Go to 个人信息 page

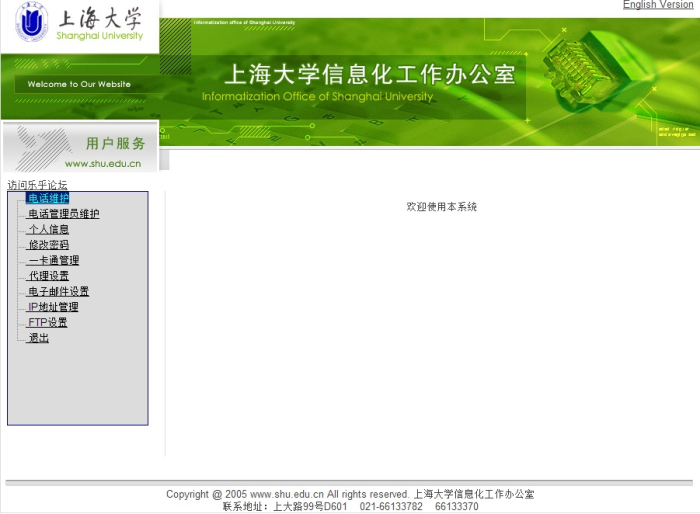coord(48,230)
